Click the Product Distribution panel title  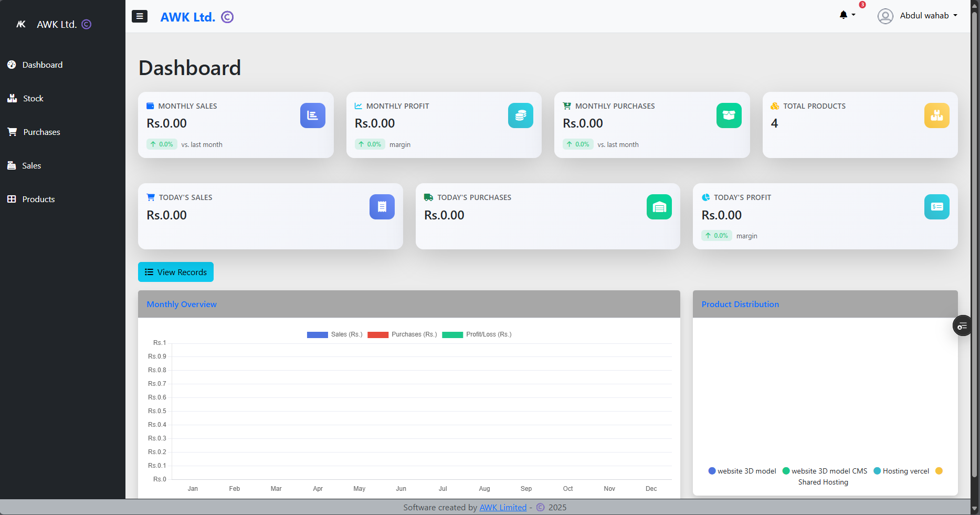click(x=740, y=304)
